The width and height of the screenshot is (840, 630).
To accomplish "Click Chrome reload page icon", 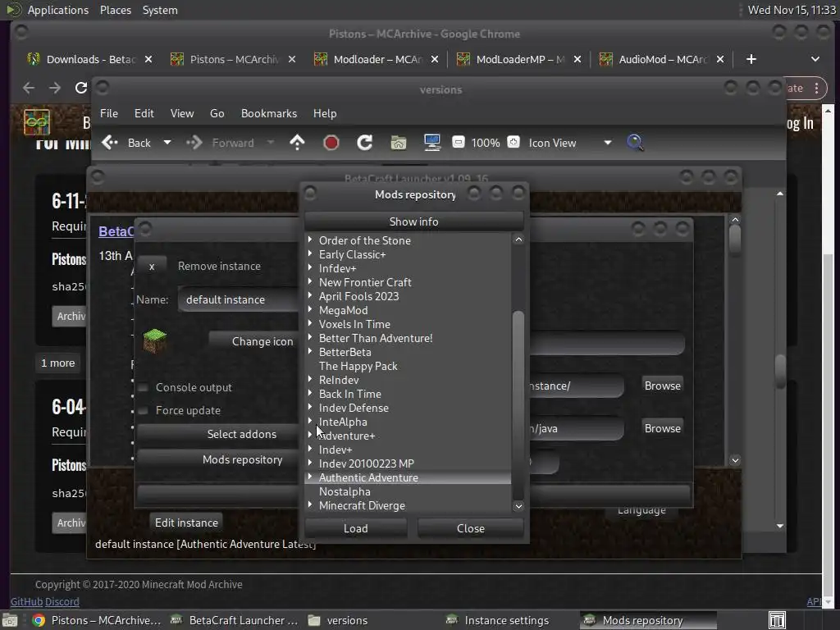I will tap(81, 88).
